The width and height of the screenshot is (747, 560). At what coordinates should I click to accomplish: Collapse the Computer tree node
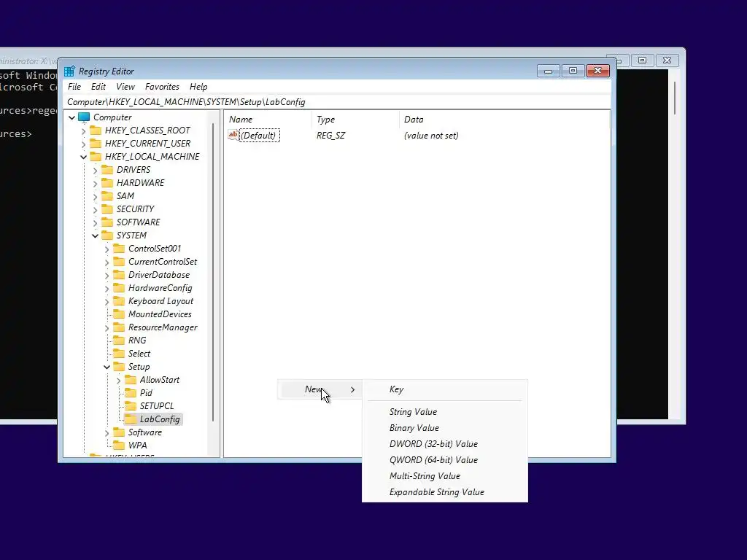click(x=72, y=117)
